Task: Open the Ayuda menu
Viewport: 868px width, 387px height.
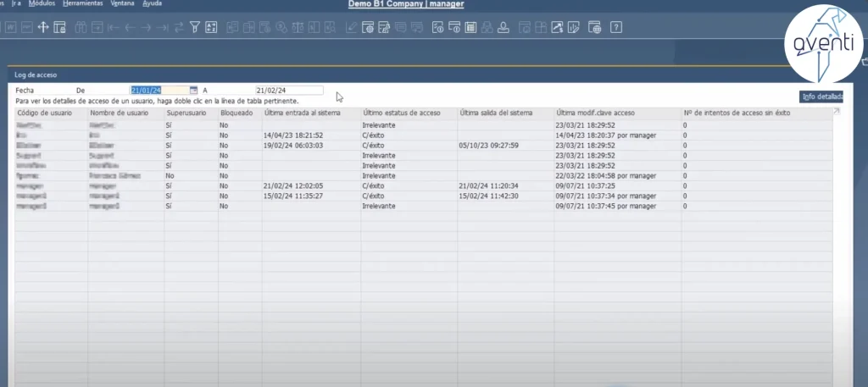Action: tap(153, 3)
